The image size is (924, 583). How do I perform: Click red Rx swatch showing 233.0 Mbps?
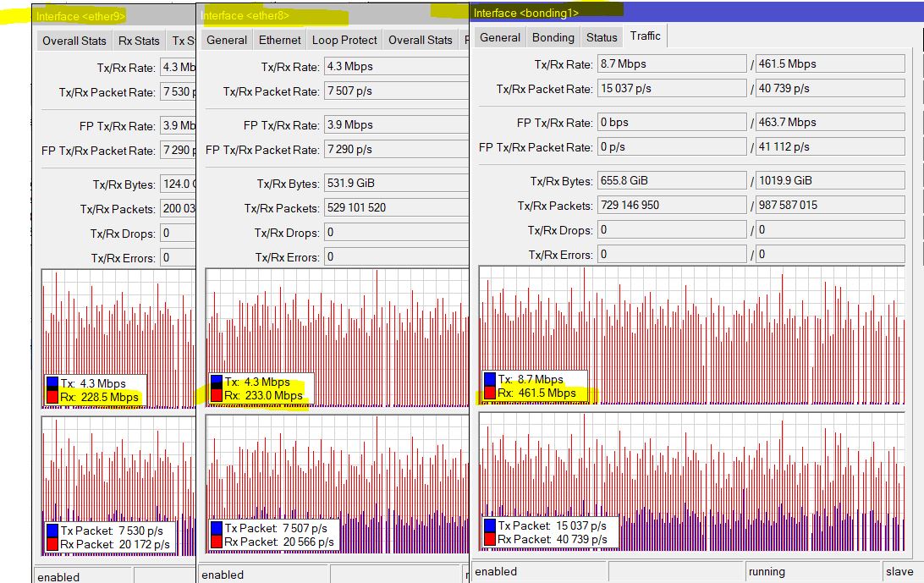[217, 395]
